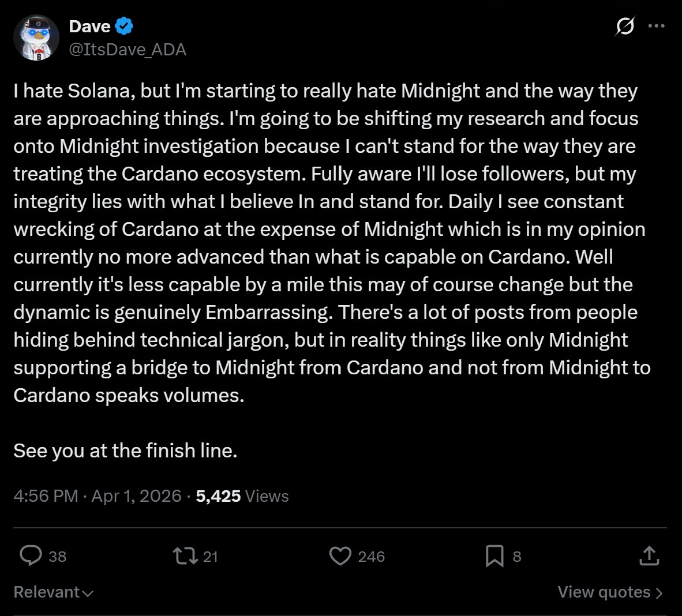Open the @ItsDave_ADA handle link
This screenshot has width=682, height=616.
point(128,50)
